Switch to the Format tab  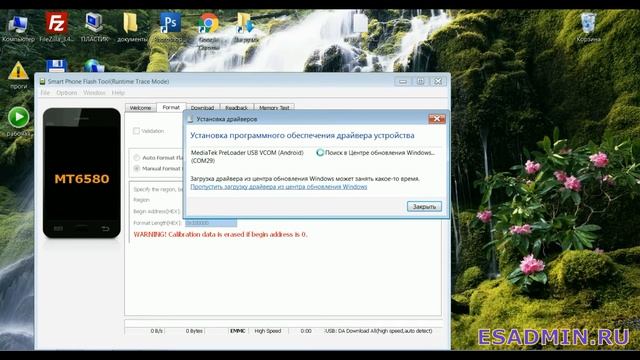(171, 107)
